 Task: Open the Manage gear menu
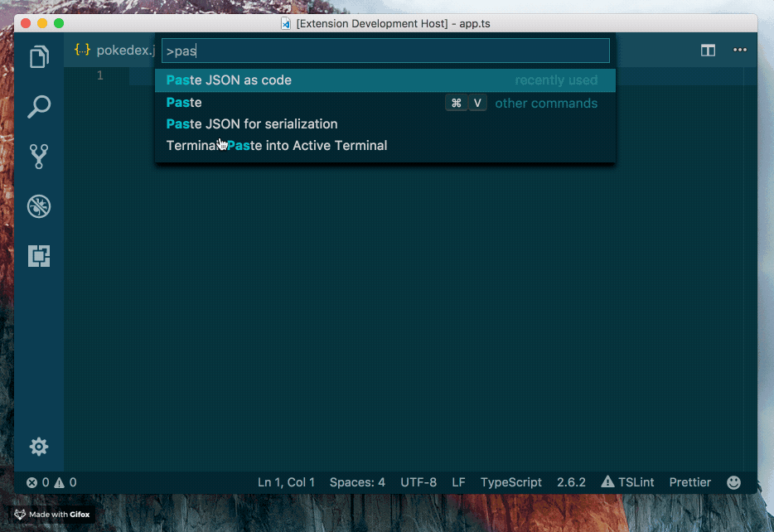[39, 447]
